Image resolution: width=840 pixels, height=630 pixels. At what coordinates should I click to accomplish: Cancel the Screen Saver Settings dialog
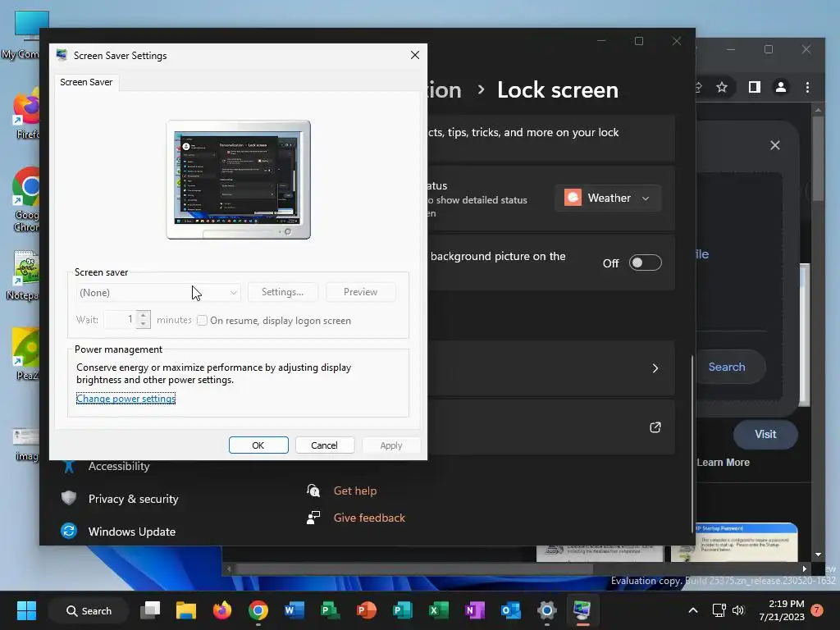pos(325,445)
